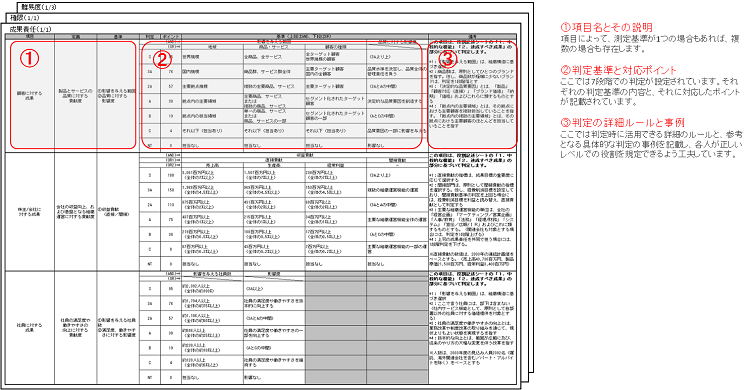Click the ①項目名とその説明 heading
This screenshot has width=750, height=390.
606,27
